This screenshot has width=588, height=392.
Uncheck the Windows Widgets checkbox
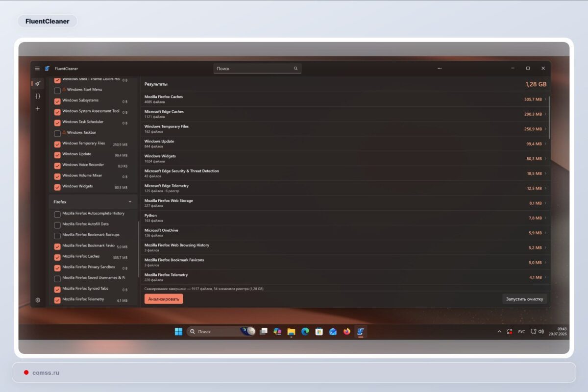[x=57, y=187]
